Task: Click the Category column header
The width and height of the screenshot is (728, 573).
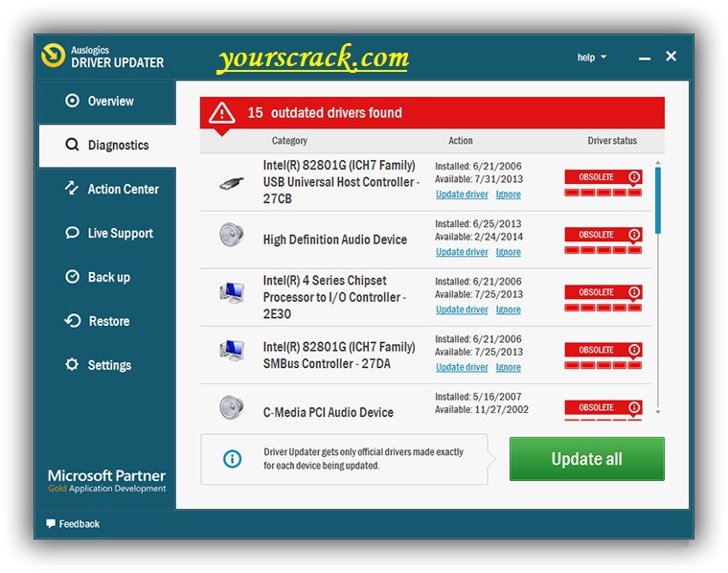Action: click(x=289, y=141)
